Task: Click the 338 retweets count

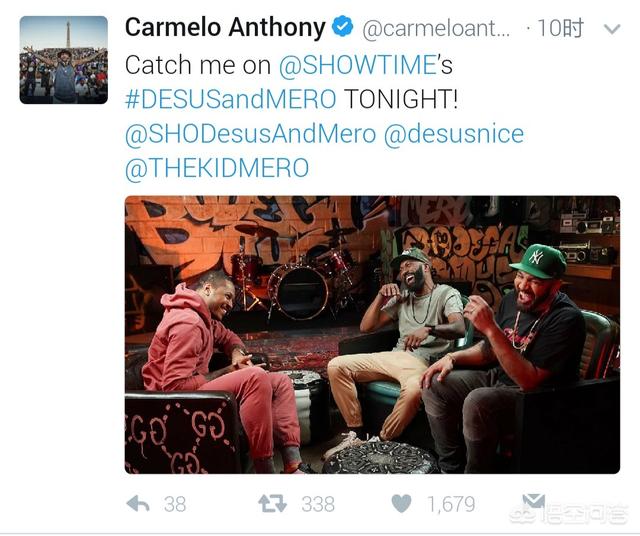Action: [x=318, y=504]
